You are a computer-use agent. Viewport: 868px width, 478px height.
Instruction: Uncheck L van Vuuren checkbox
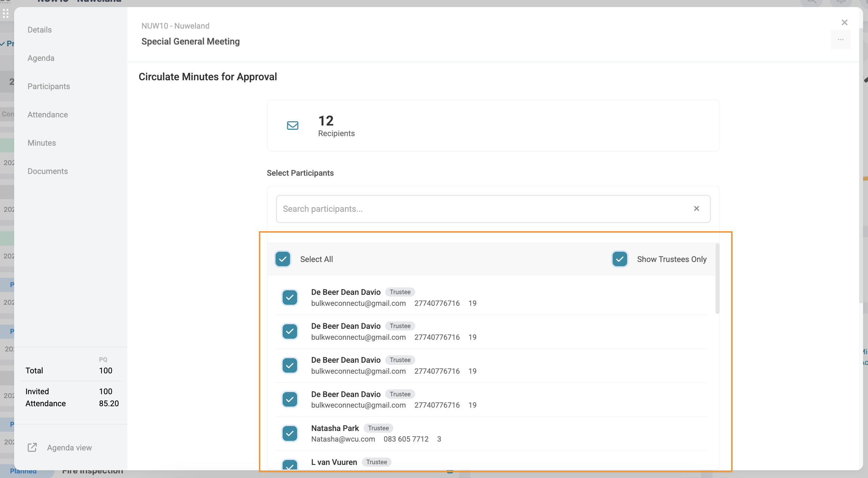290,465
